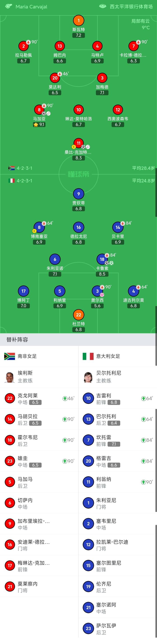Open coach 贝尔托利尼 profile photo
The height and width of the screenshot is (644, 157).
click(x=88, y=377)
